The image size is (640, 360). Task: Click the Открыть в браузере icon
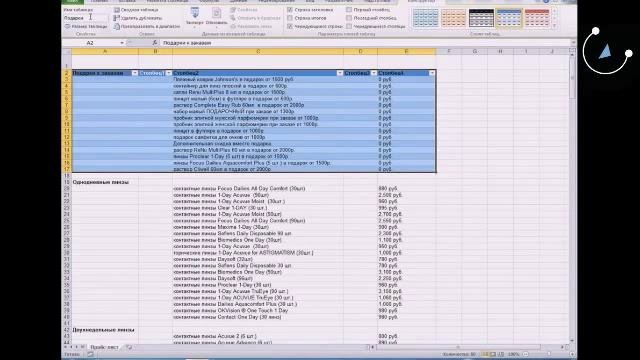[233, 18]
